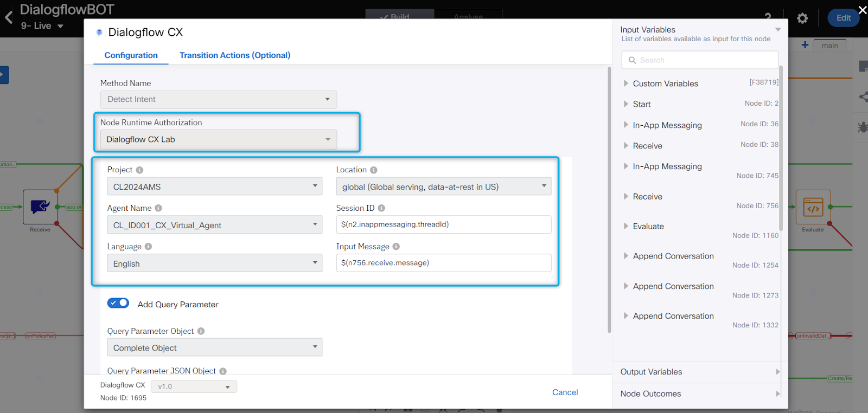This screenshot has height=413, width=868.
Task: Expand Append Conversation Node ID 1254
Action: tap(626, 256)
